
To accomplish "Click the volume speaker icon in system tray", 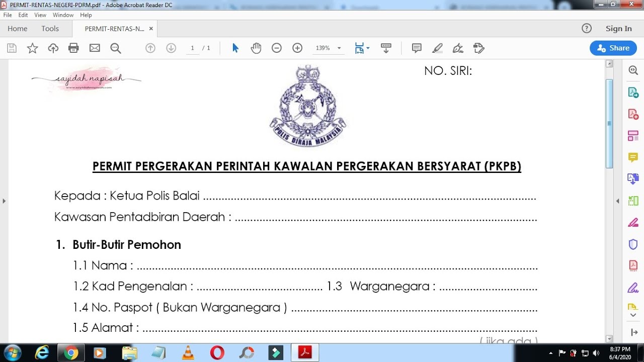I will pyautogui.click(x=597, y=353).
